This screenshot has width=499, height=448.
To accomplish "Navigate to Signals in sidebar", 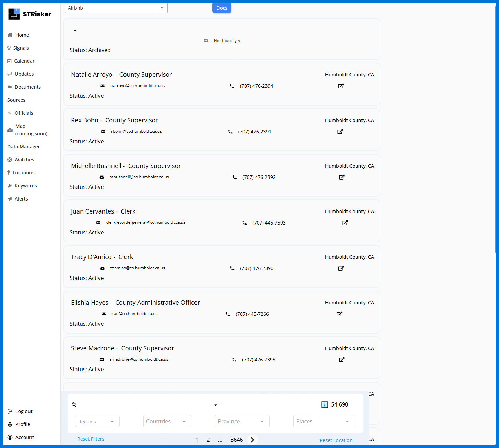I will pyautogui.click(x=21, y=48).
